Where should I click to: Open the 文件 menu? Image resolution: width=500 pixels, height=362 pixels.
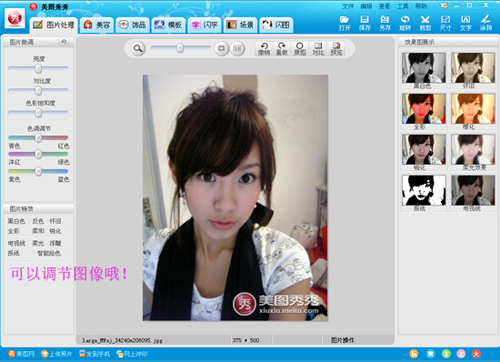[348, 6]
